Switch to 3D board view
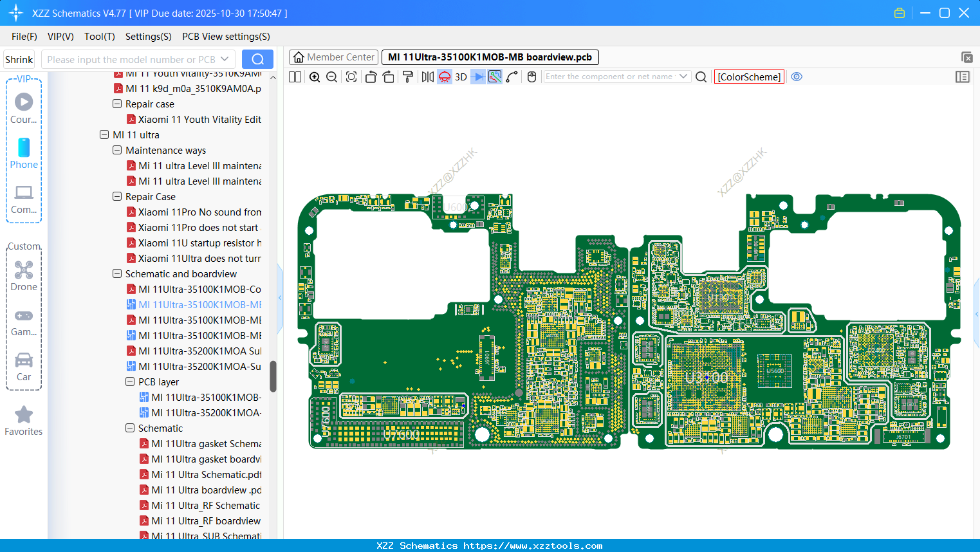 point(460,77)
